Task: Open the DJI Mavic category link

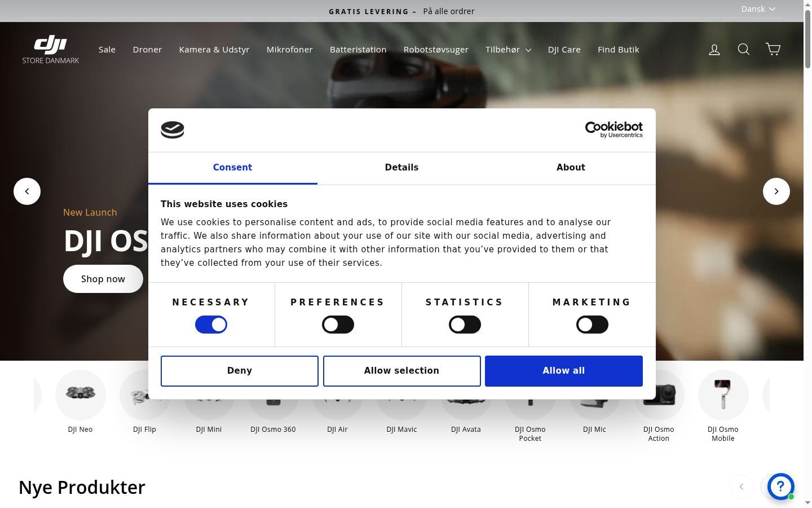Action: (x=401, y=429)
